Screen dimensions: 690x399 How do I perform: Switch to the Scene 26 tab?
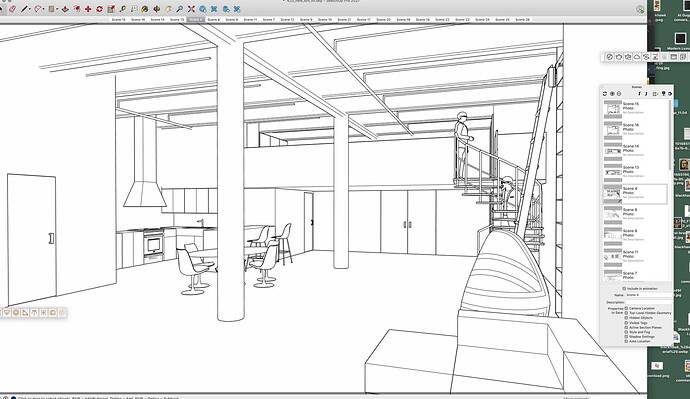tap(522, 19)
